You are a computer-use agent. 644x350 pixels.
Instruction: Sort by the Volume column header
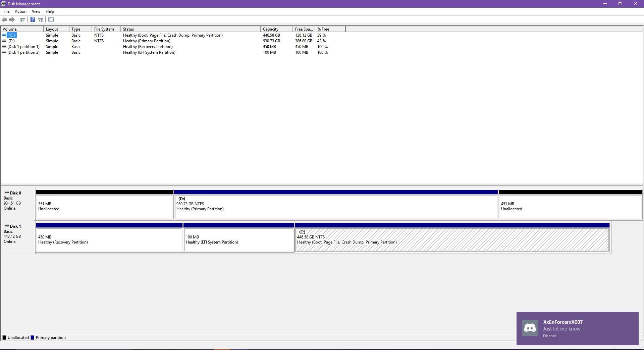(x=22, y=29)
